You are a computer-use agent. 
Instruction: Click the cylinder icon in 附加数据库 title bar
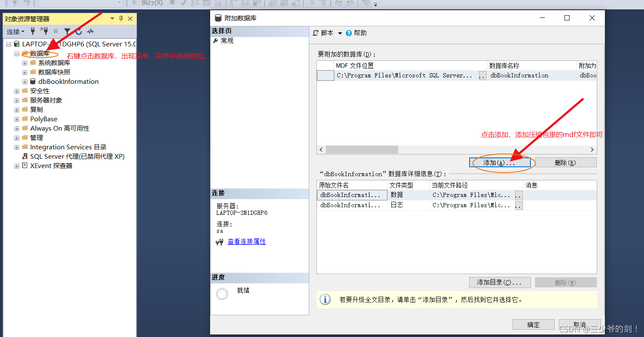(218, 18)
